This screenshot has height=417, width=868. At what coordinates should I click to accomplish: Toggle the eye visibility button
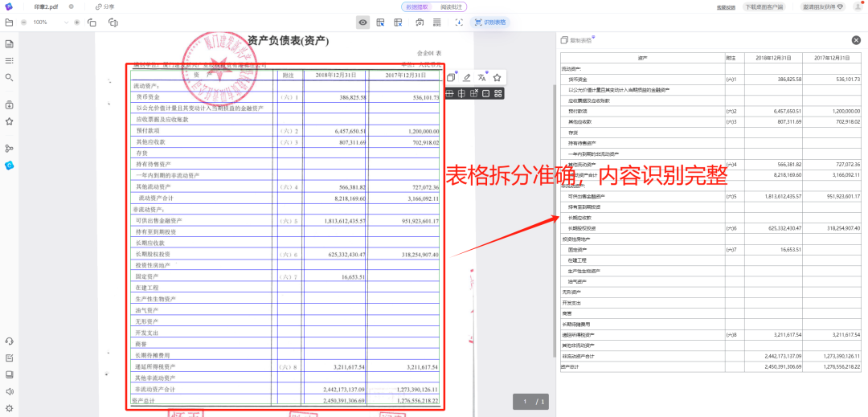tap(362, 22)
